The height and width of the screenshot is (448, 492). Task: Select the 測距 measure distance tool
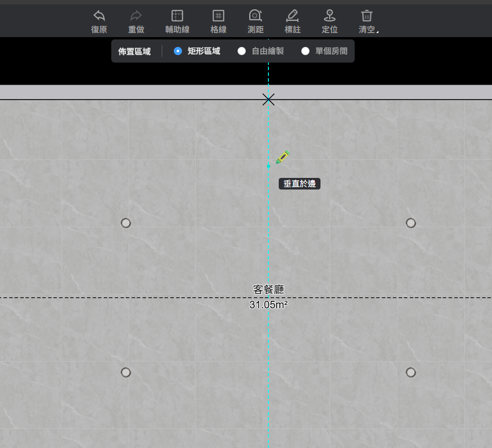255,16
